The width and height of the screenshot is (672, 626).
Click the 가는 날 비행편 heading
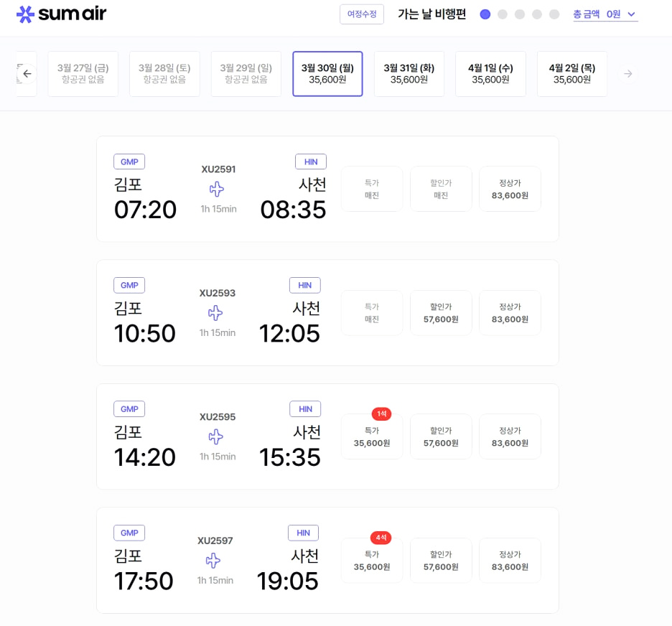[431, 14]
